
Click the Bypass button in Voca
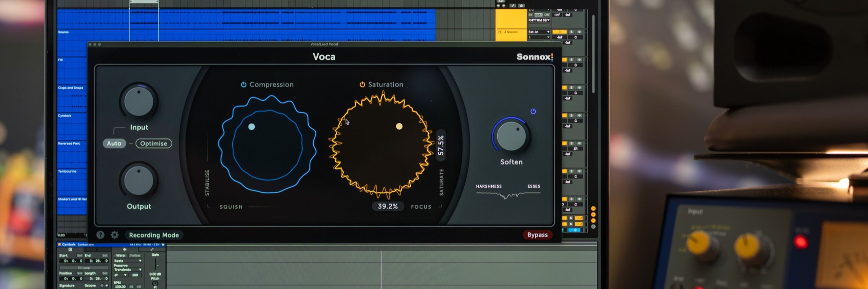pos(538,235)
